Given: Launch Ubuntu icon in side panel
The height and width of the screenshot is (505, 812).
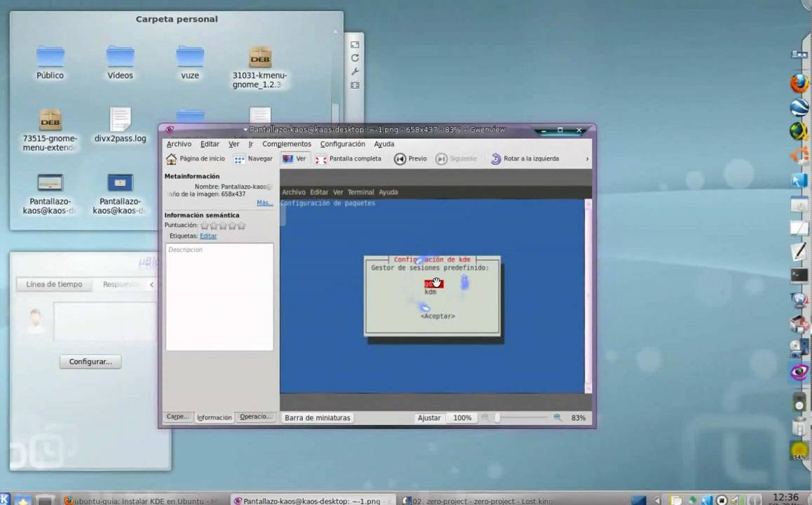Looking at the screenshot, I should point(799,156).
